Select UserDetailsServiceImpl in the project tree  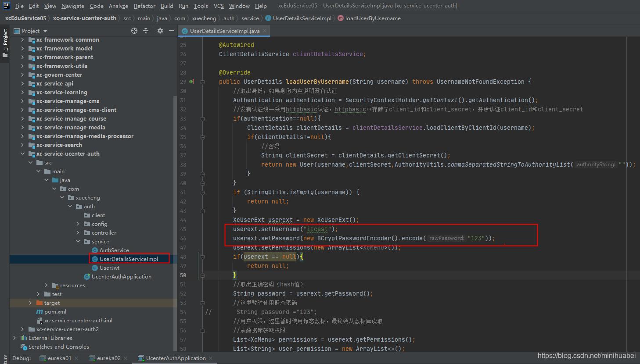coord(129,259)
